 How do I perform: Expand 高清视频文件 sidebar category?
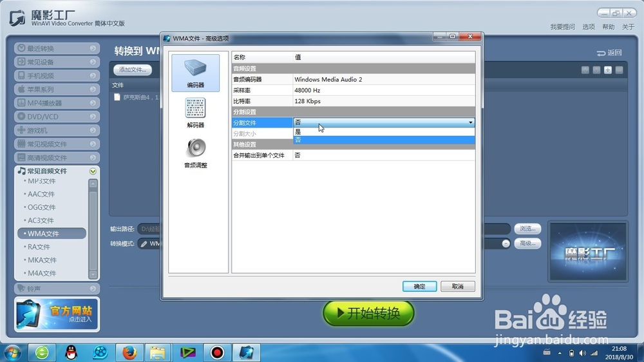pyautogui.click(x=57, y=158)
